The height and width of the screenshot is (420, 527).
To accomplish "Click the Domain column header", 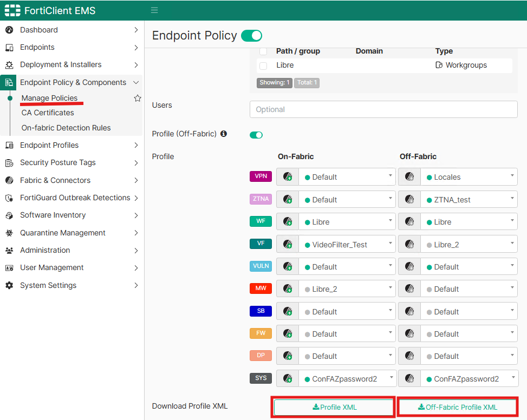I will coord(369,51).
